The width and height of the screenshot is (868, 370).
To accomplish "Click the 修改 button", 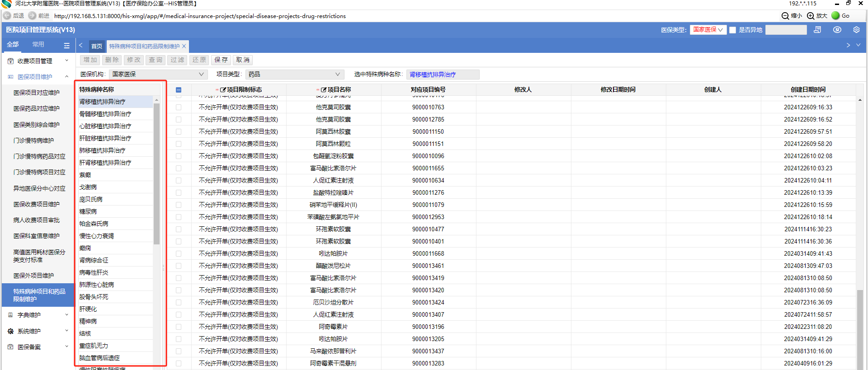I will 134,60.
